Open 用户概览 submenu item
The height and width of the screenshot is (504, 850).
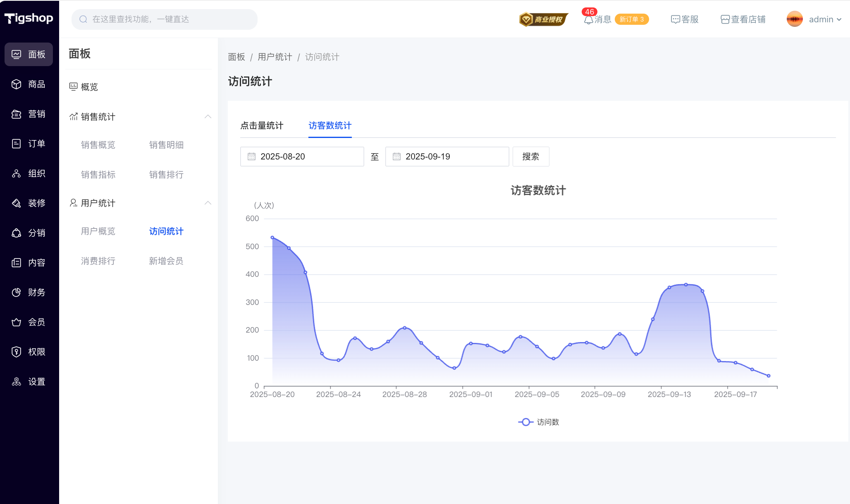point(98,231)
